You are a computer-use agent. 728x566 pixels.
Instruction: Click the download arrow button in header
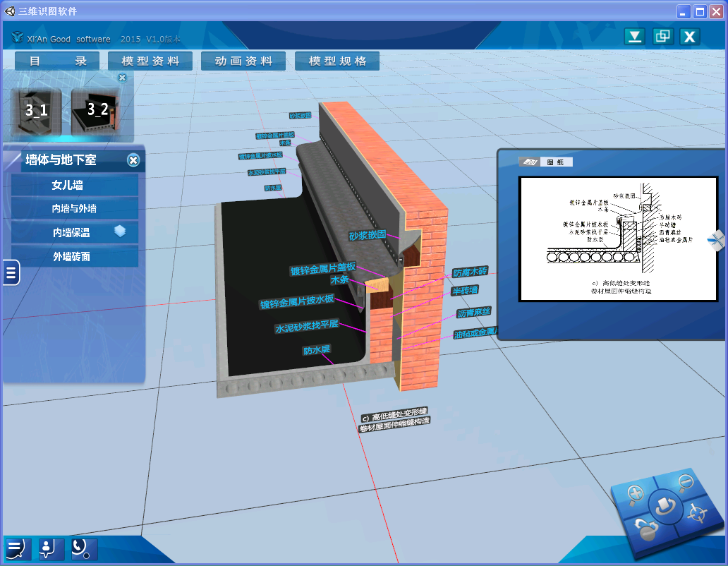point(635,37)
